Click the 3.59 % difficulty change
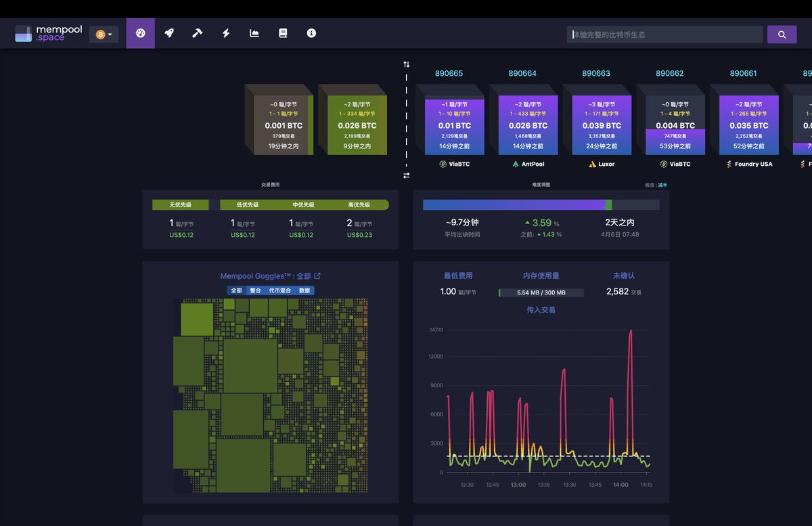Screen dimensions: 812x526 coord(543,223)
